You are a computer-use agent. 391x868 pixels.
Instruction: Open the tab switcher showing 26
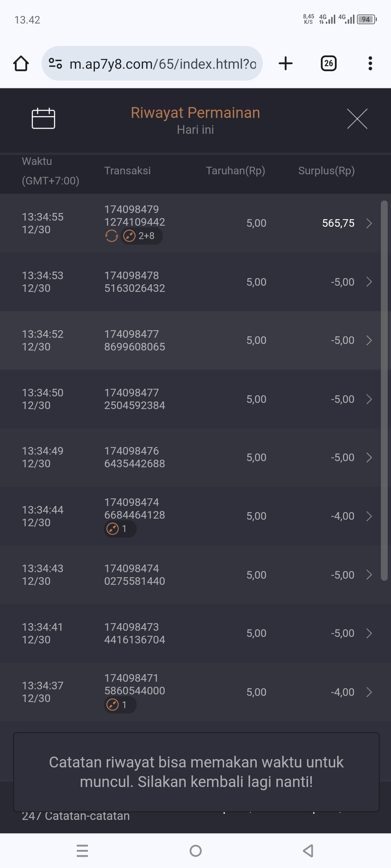point(328,64)
